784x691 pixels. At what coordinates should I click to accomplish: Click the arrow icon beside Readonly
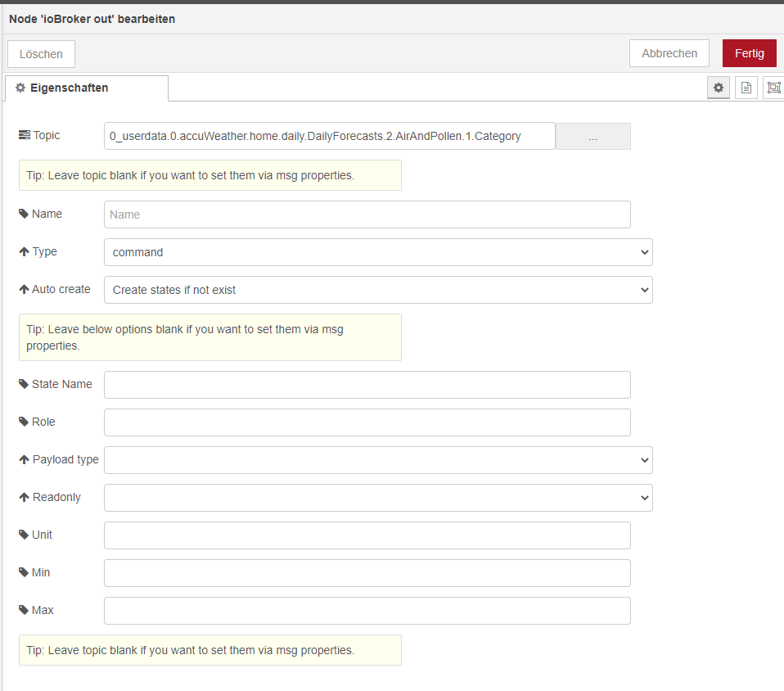(24, 497)
